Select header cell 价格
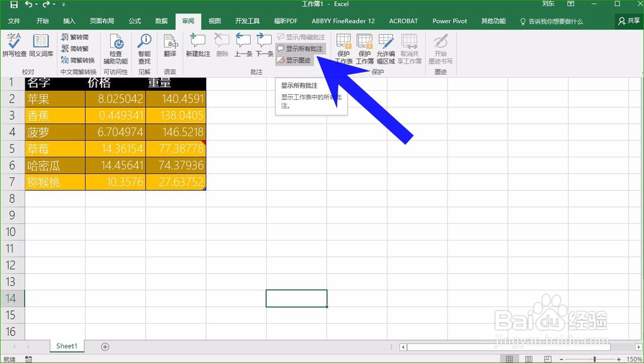 (115, 83)
